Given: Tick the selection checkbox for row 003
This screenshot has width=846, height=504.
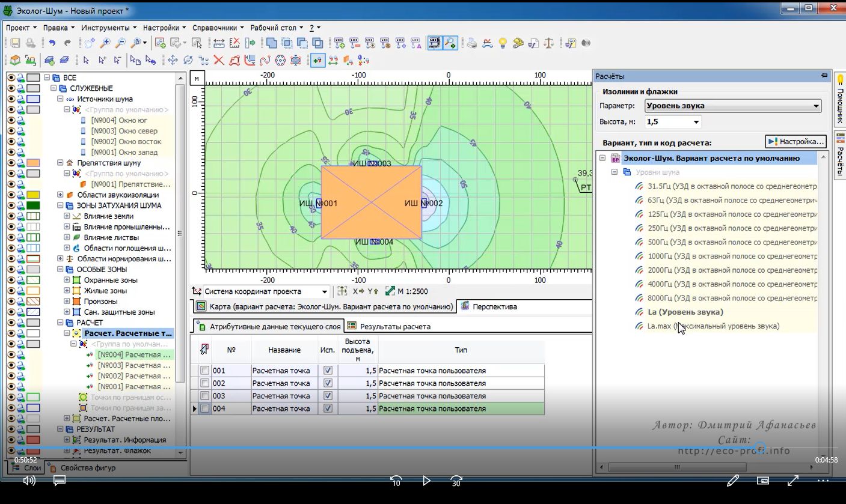Looking at the screenshot, I should point(205,396).
